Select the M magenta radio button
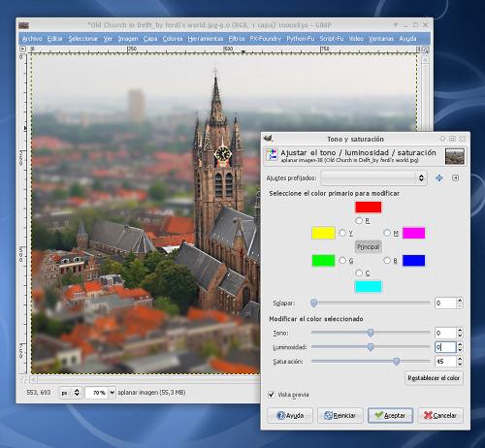 point(387,233)
